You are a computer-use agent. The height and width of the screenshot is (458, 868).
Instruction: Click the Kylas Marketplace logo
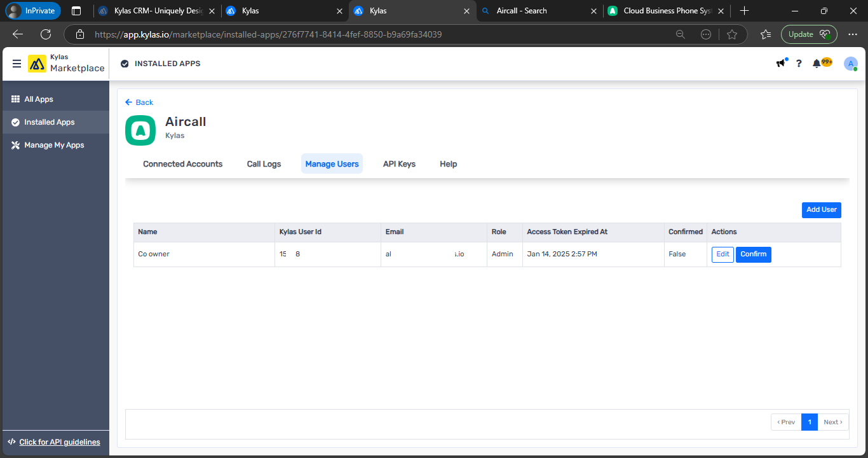pyautogui.click(x=67, y=64)
